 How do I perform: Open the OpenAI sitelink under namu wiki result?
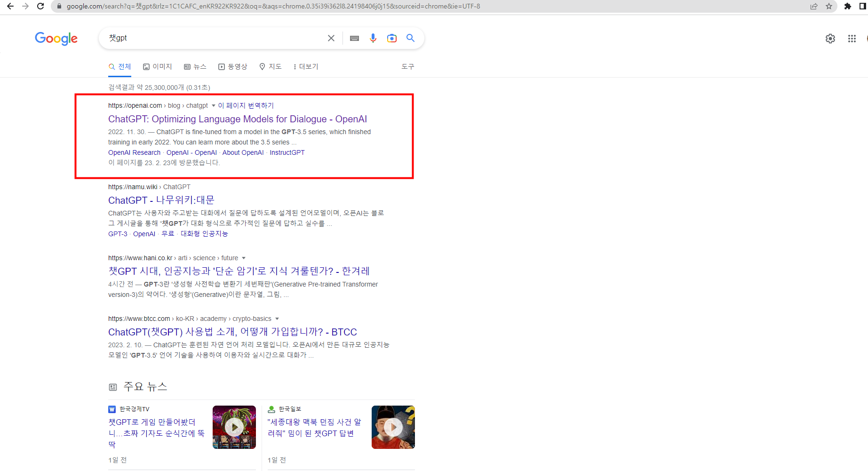[x=144, y=234]
